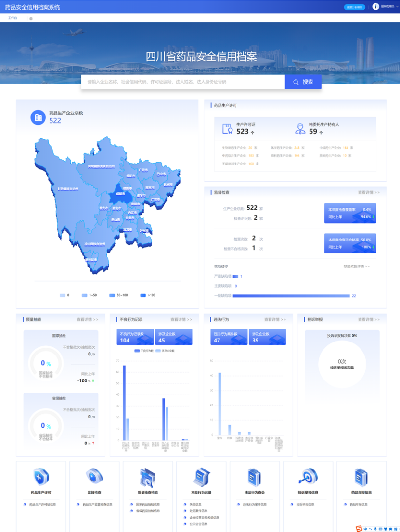The height and width of the screenshot is (532, 400).
Task: Click the 本年度检查覆盖率 0.4% card
Action: point(350,213)
